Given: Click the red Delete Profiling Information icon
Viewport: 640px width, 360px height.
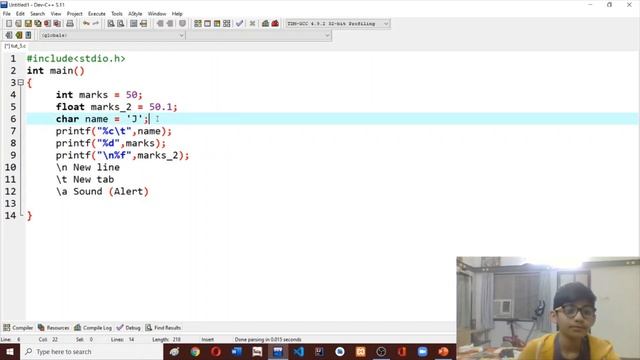Looking at the screenshot, I should (275, 24).
